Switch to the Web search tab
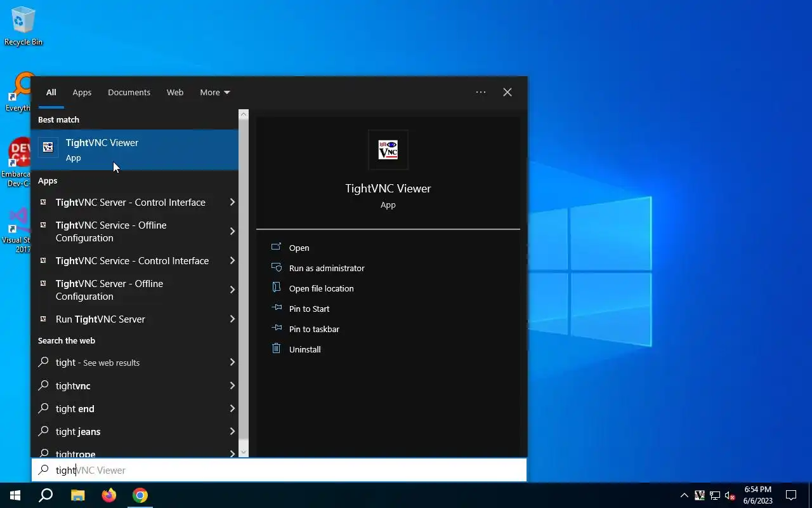This screenshot has height=508, width=812. 175,92
